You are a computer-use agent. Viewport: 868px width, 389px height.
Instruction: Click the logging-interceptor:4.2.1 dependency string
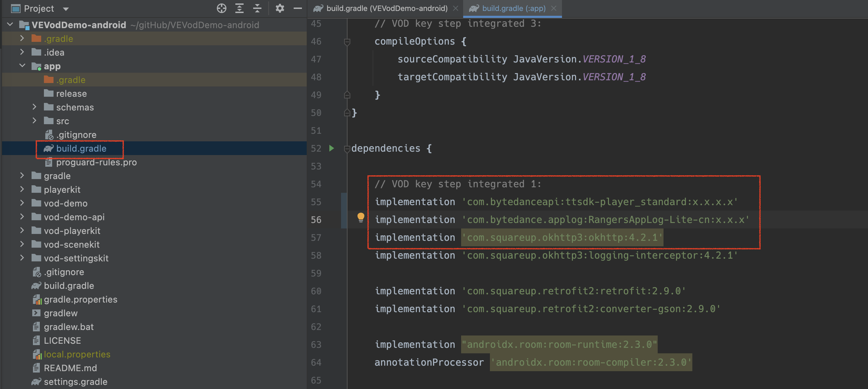point(599,256)
